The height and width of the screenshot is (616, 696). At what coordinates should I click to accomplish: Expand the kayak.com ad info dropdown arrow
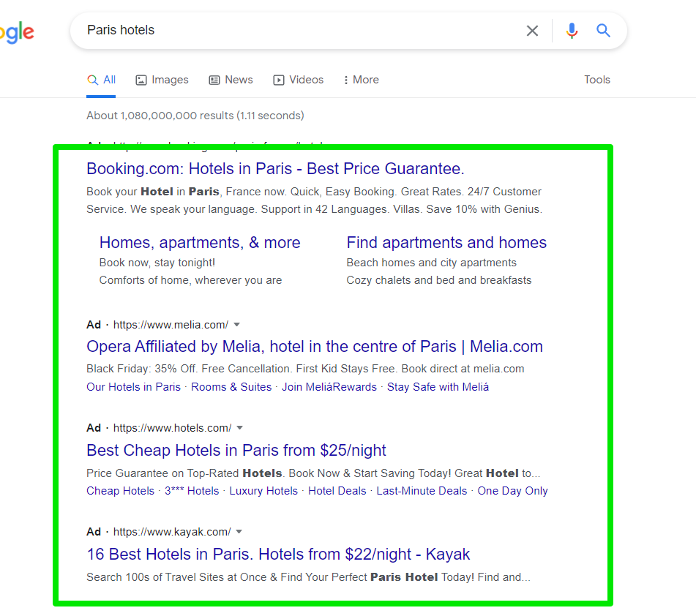point(239,532)
